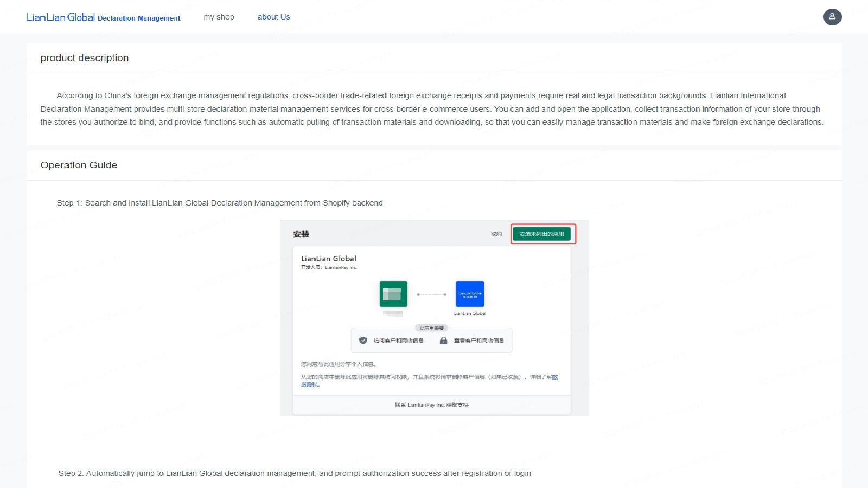This screenshot has width=868, height=488.
Task: Click the shield icon in permissions box
Action: [x=363, y=341]
